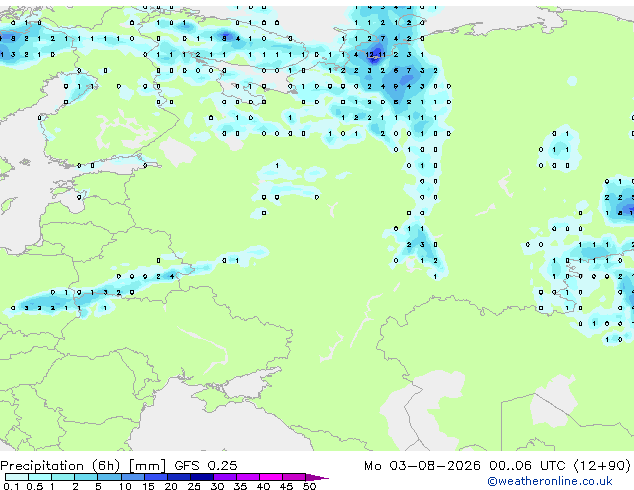Pick the 45–50 mm legend swatch
Screen dimensions: 634x490
coord(294,477)
